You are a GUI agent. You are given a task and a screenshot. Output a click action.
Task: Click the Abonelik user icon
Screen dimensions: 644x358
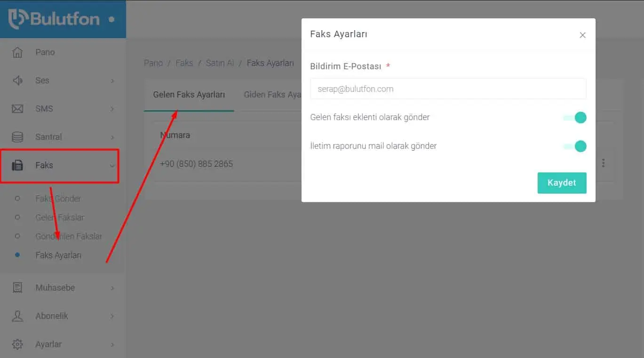tap(17, 316)
